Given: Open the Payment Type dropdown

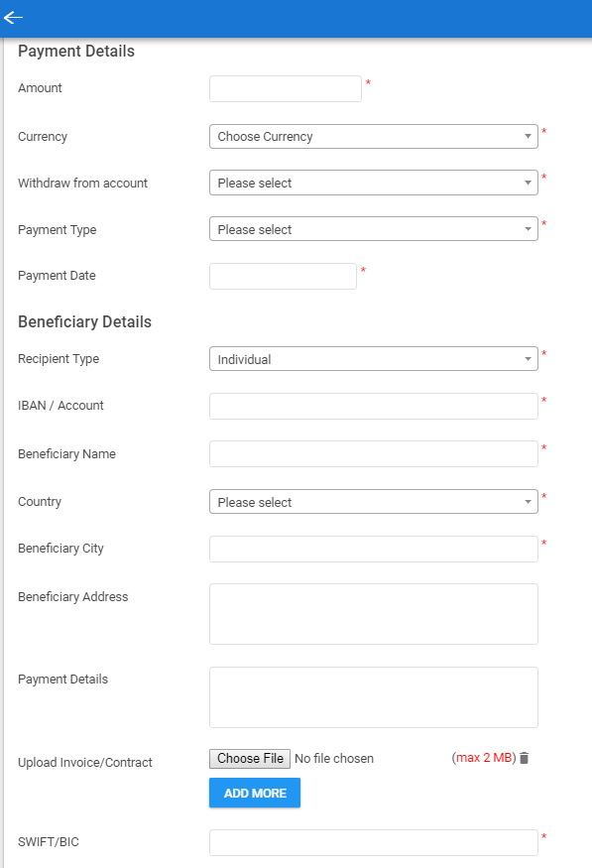Looking at the screenshot, I should pyautogui.click(x=374, y=228).
